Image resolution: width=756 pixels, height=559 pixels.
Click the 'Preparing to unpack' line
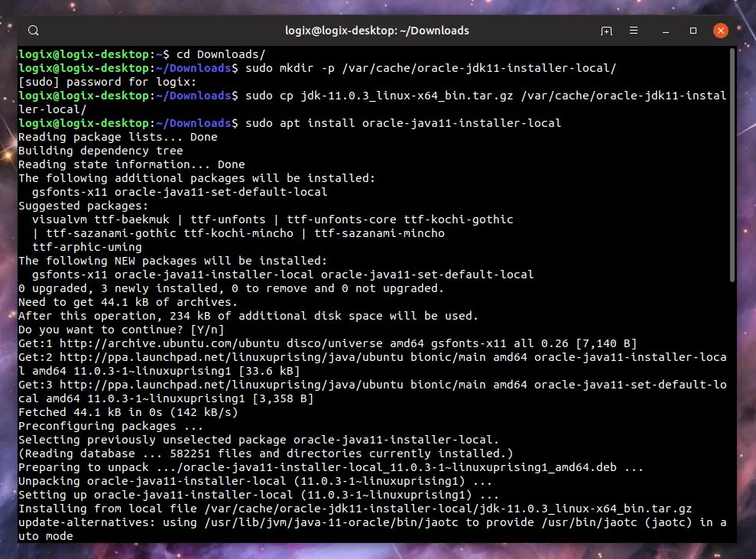tap(331, 467)
